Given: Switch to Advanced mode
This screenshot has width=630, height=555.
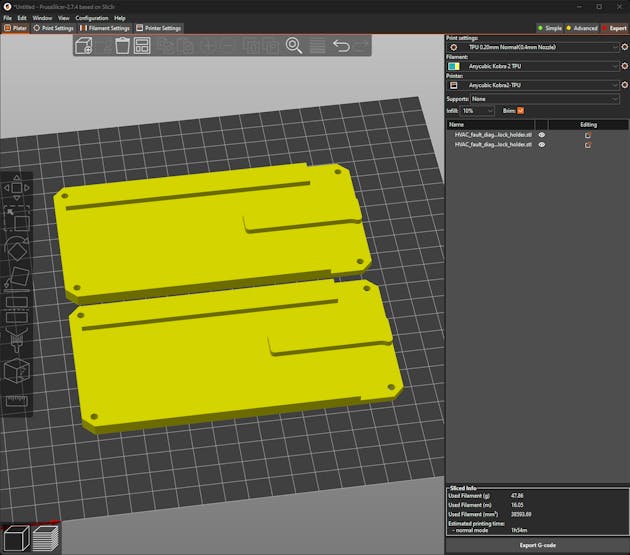Looking at the screenshot, I should 582,28.
